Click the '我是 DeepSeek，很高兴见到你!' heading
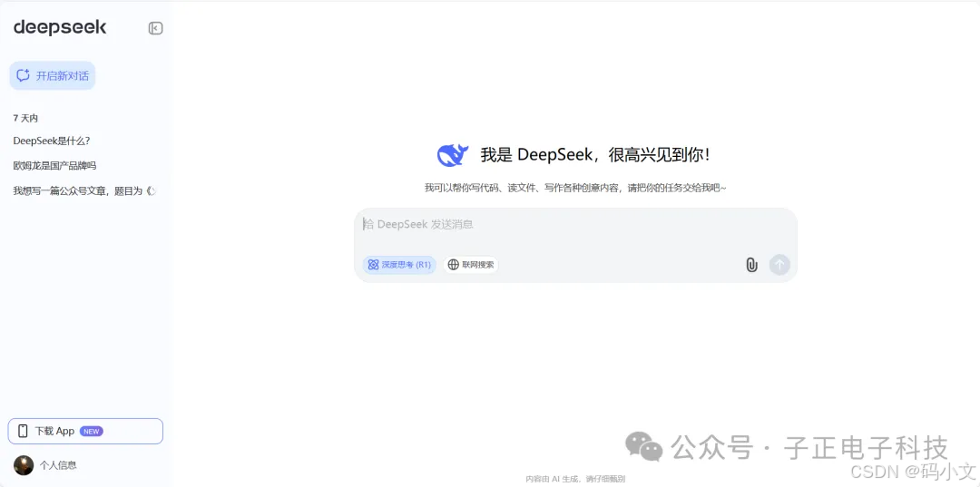Viewport: 980px width, 487px height. (595, 155)
